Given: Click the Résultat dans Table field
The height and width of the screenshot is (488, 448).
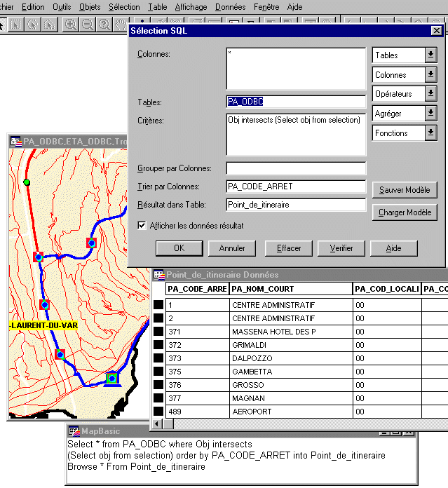Looking at the screenshot, I should pos(296,205).
